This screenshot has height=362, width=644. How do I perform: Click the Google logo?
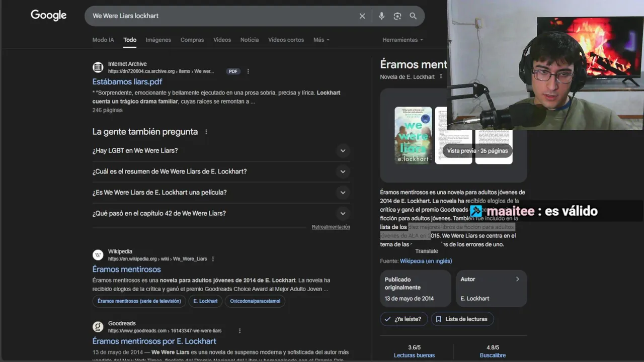(48, 16)
